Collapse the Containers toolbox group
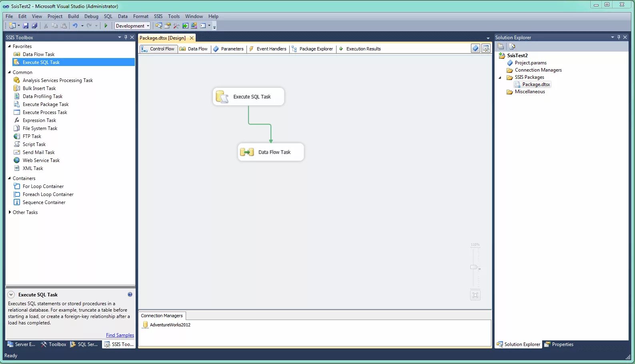This screenshot has height=364, width=635. [x=9, y=178]
